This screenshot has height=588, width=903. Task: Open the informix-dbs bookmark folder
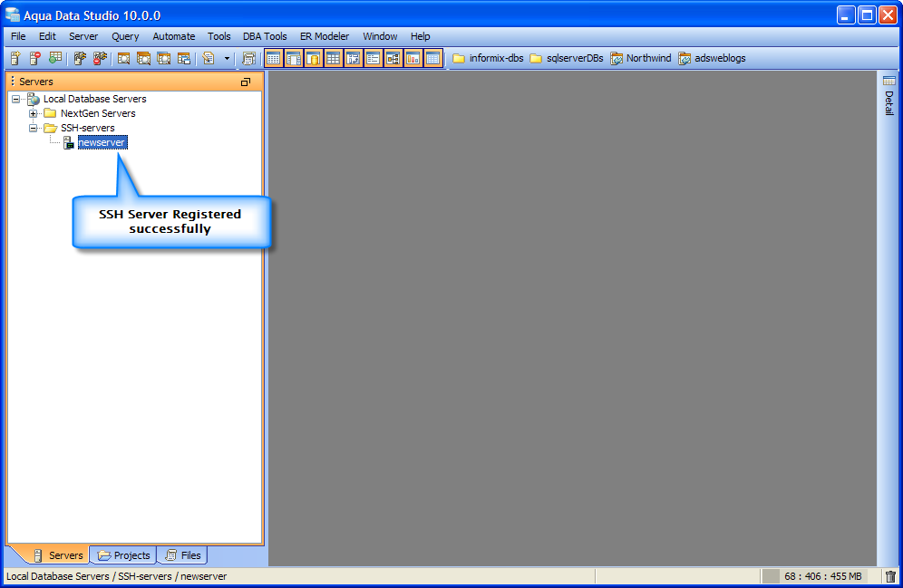tap(488, 58)
